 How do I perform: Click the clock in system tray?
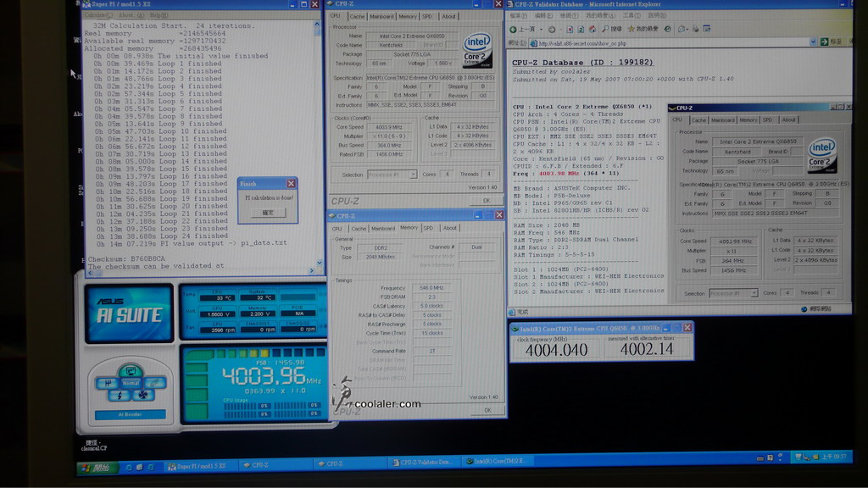(833, 457)
